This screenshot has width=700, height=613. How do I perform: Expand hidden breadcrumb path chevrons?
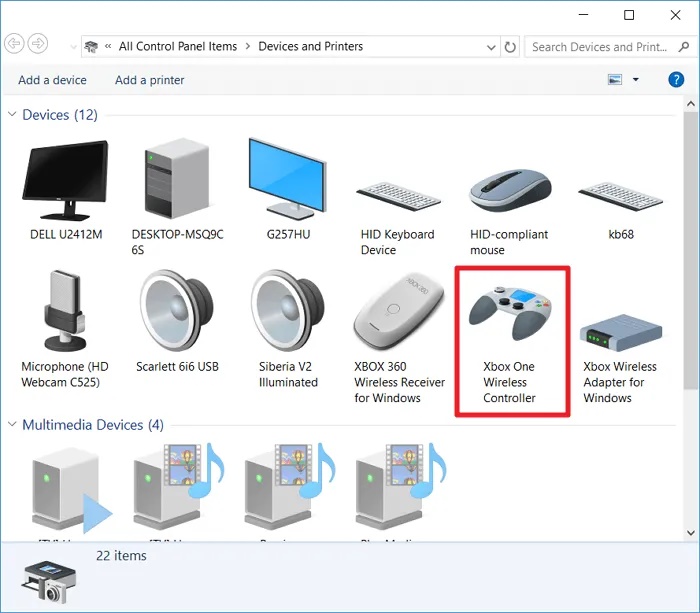(x=108, y=46)
